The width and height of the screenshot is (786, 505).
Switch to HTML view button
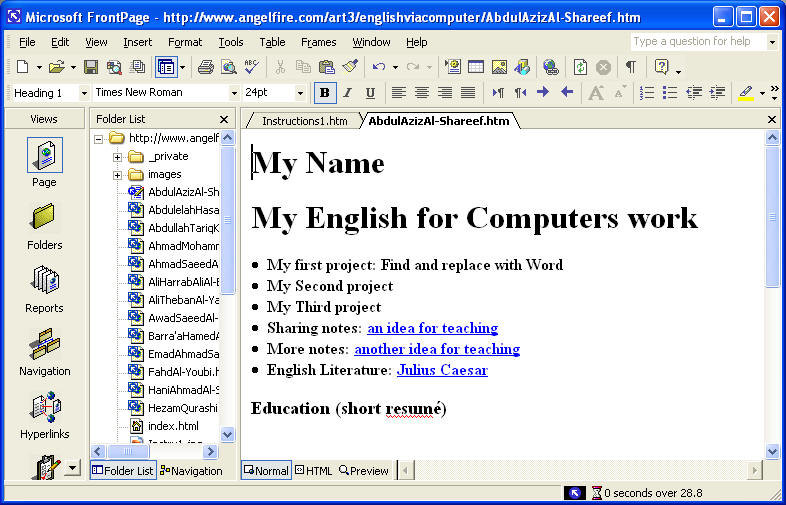click(x=313, y=470)
